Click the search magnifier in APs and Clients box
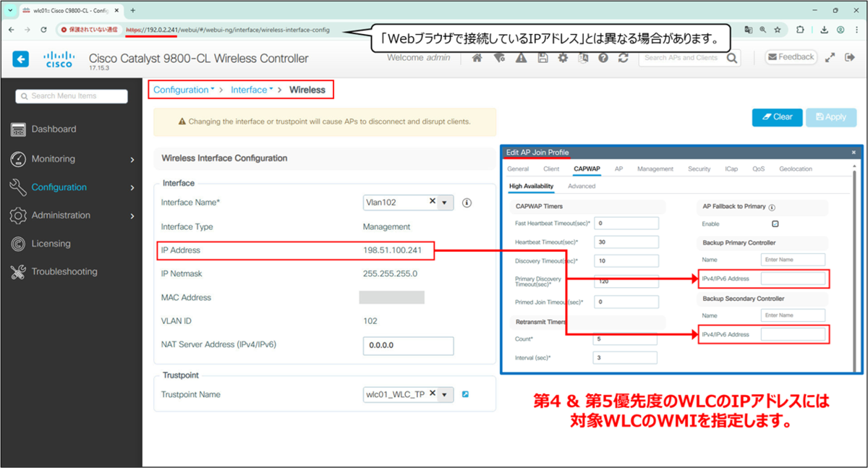Screen dimensions: 868x468 (732, 58)
